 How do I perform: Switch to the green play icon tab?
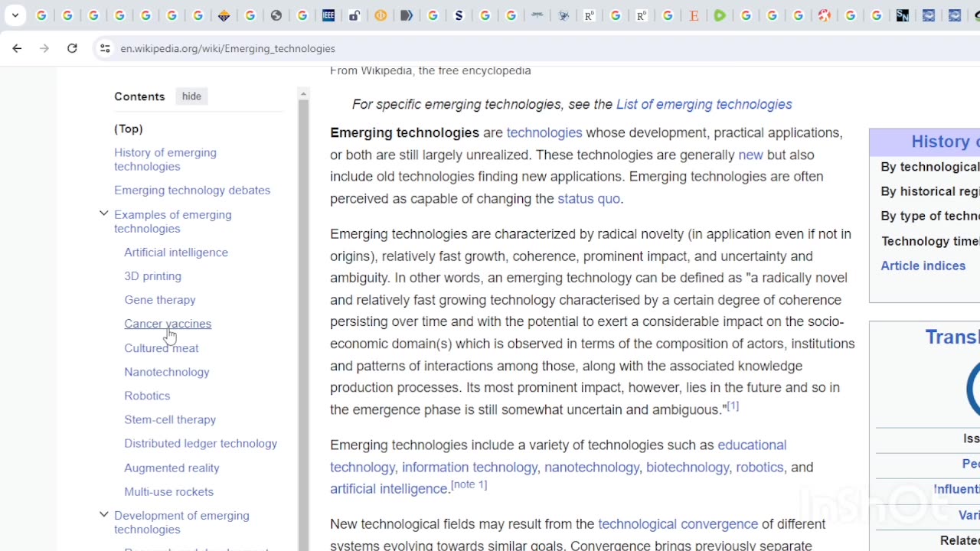[720, 15]
